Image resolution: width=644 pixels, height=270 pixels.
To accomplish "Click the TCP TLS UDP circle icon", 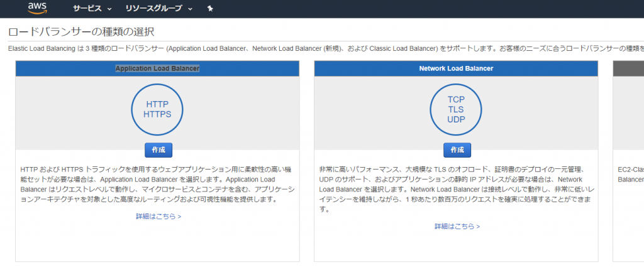I will click(456, 109).
